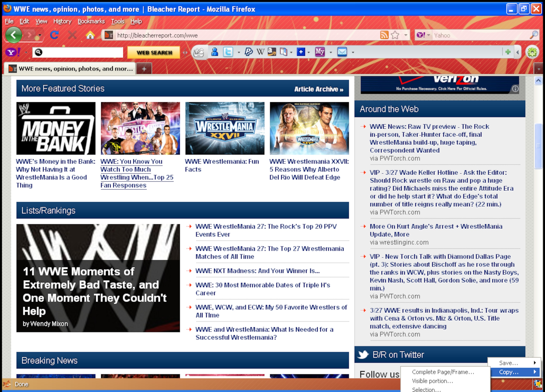Expand the dropdown arrow beside the Twitter icon

tap(239, 52)
